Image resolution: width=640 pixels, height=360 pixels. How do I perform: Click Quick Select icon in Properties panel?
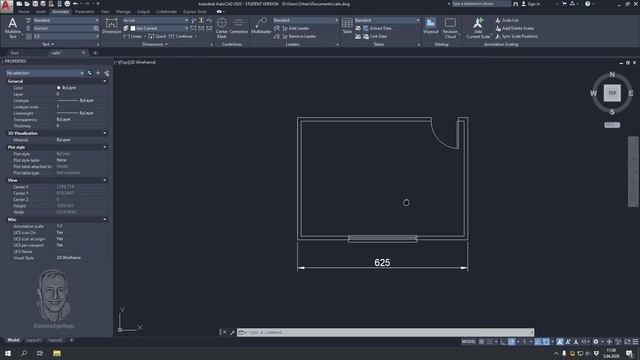coord(107,73)
